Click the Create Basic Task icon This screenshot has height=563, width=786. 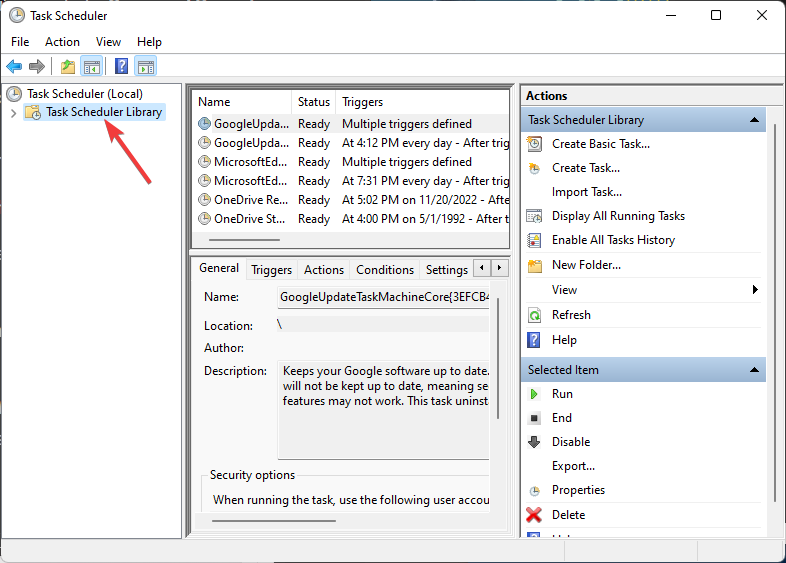pyautogui.click(x=534, y=144)
